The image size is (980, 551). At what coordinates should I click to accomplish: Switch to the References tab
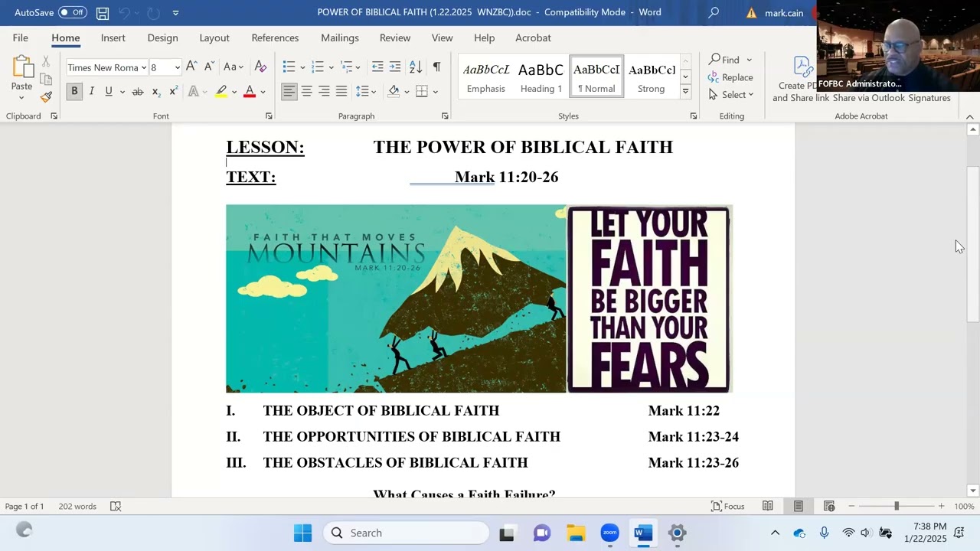click(x=275, y=37)
